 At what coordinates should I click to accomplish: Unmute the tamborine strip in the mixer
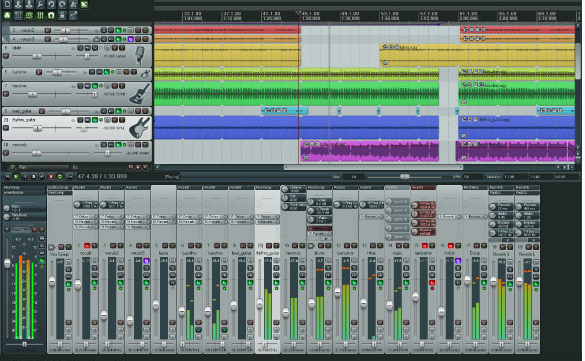tap(425, 245)
